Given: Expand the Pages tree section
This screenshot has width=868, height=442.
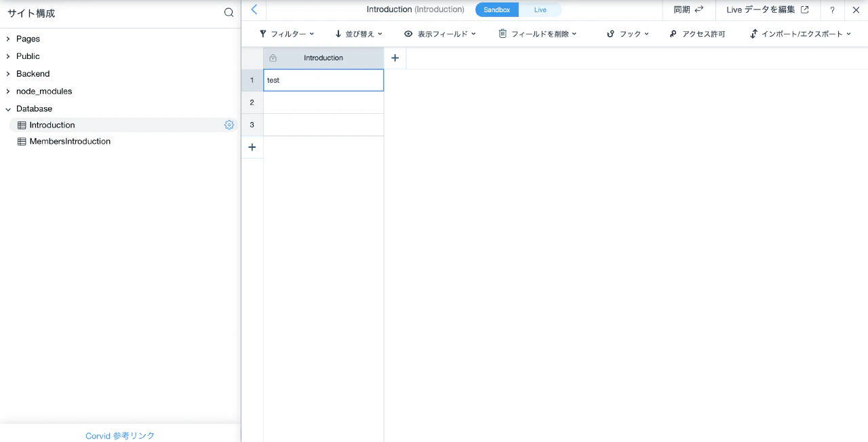Looking at the screenshot, I should [x=8, y=39].
